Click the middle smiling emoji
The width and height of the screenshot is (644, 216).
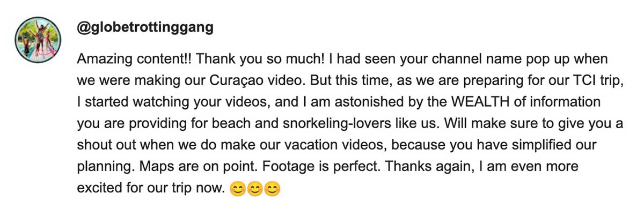click(255, 189)
